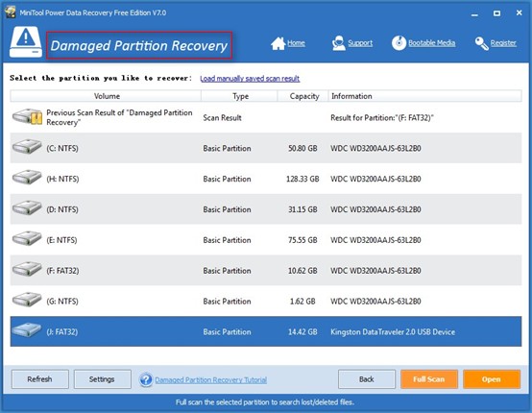Select the (F: FAT32) partition

266,270
